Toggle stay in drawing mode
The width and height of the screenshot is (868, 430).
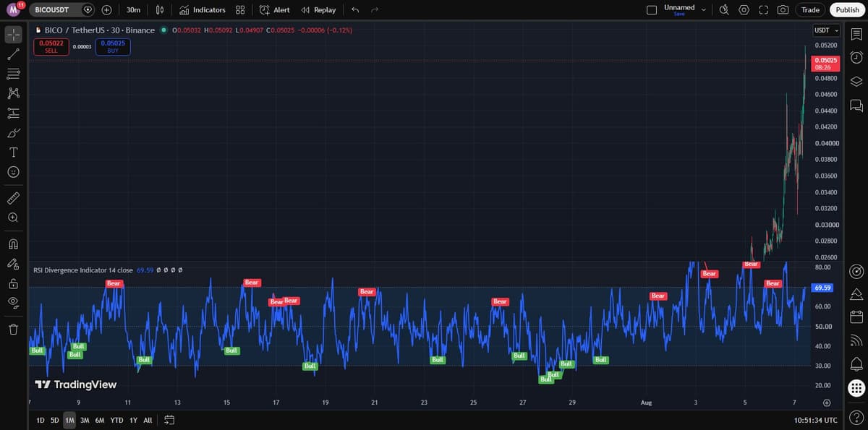(13, 263)
